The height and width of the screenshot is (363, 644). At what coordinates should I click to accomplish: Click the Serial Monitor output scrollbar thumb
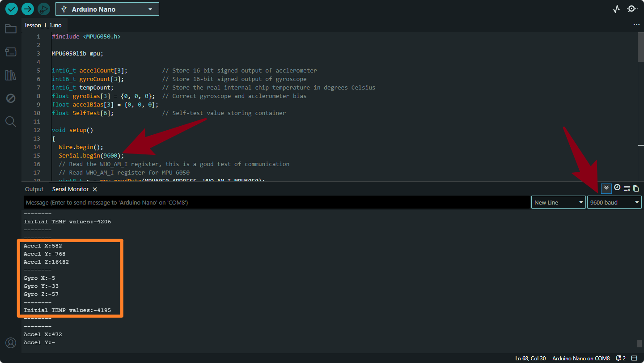coord(640,343)
